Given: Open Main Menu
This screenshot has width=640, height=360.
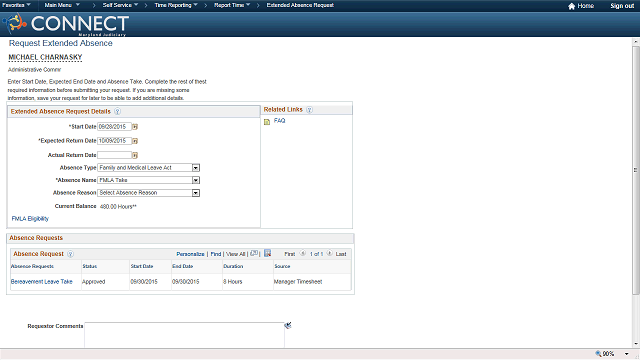Looking at the screenshot, I should pos(62,5).
